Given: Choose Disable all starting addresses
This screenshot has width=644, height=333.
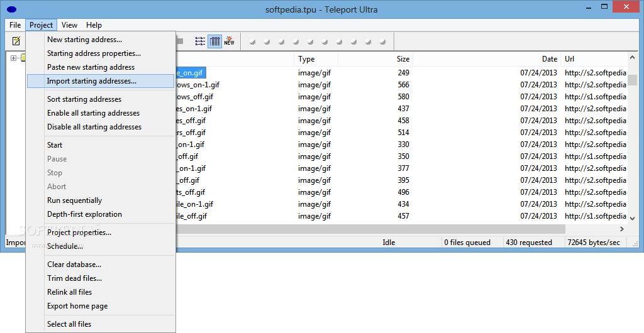Looking at the screenshot, I should [x=101, y=127].
